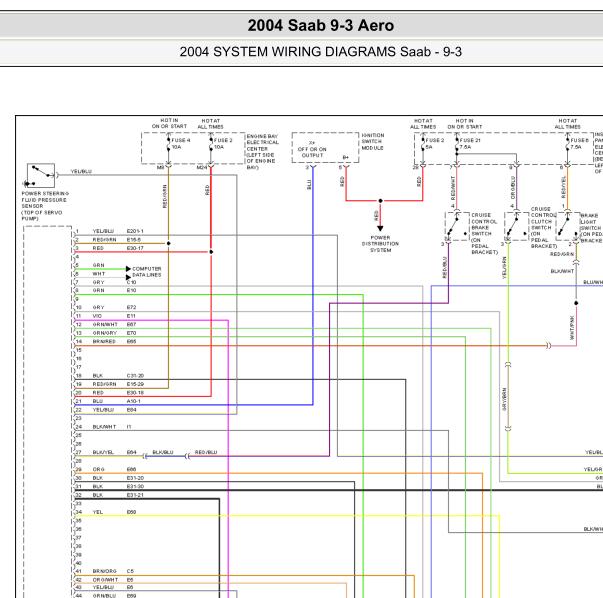Click 'E31-30' on pin 31
603x598 pixels.
pos(135,486)
